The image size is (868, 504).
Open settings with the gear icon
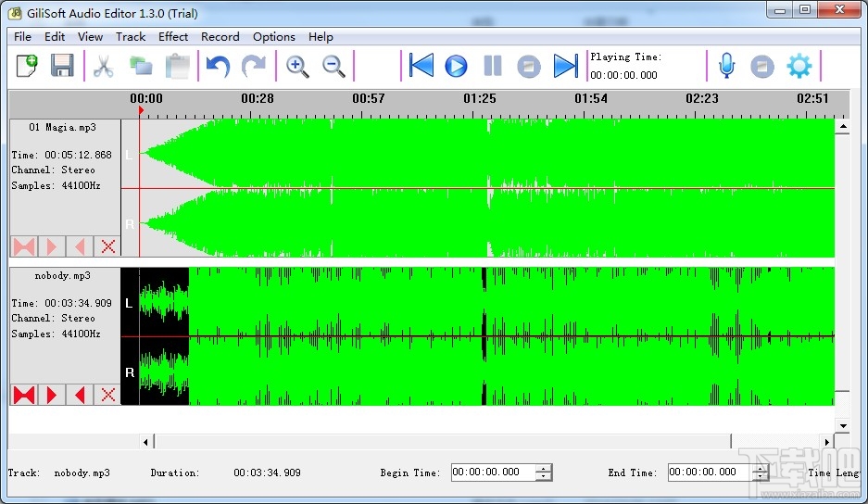[799, 66]
